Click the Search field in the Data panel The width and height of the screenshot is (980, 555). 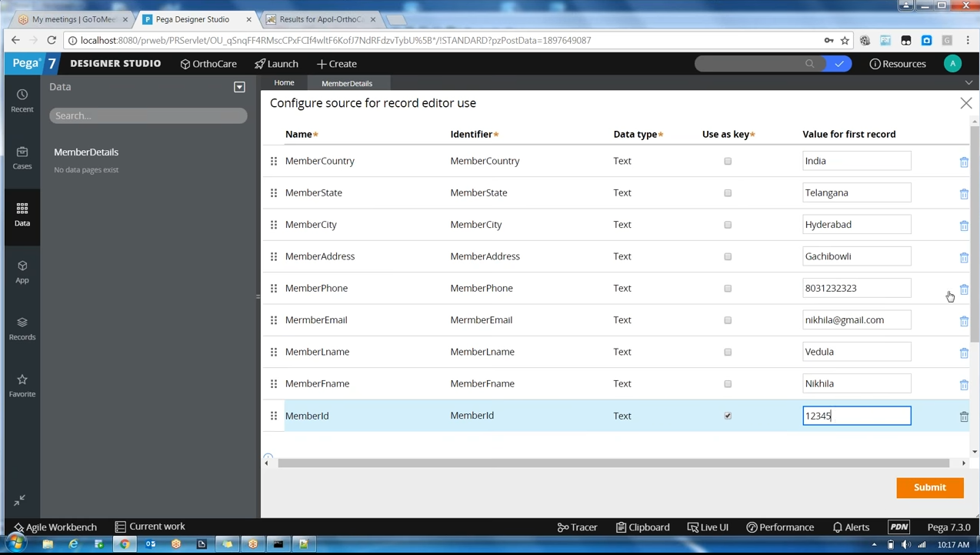pyautogui.click(x=148, y=115)
